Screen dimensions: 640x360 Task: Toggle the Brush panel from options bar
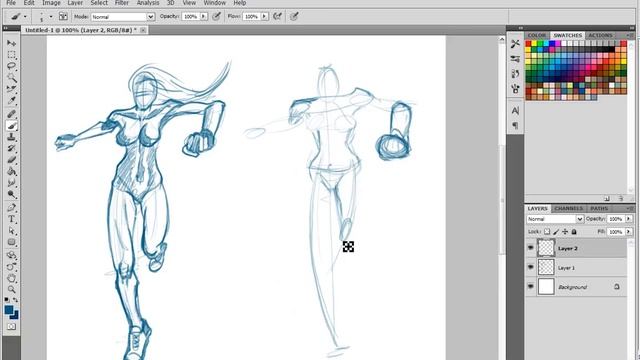pos(63,16)
